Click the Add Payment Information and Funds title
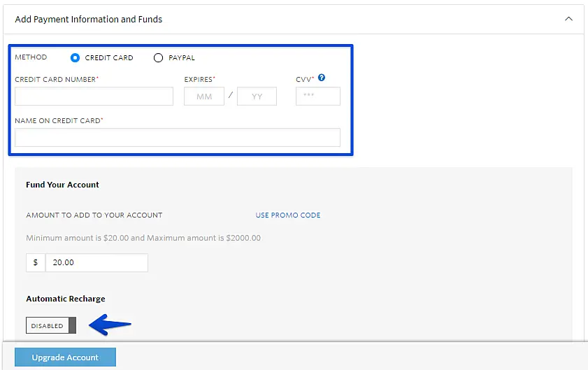 point(89,19)
